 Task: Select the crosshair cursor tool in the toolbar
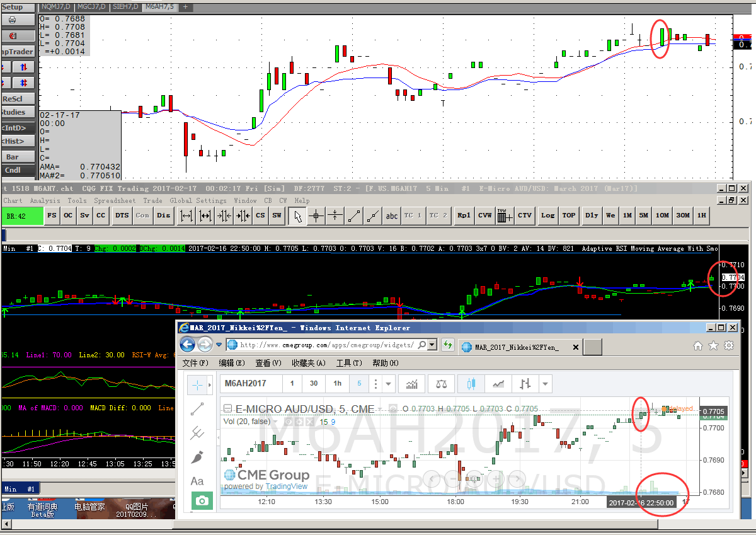pos(316,216)
